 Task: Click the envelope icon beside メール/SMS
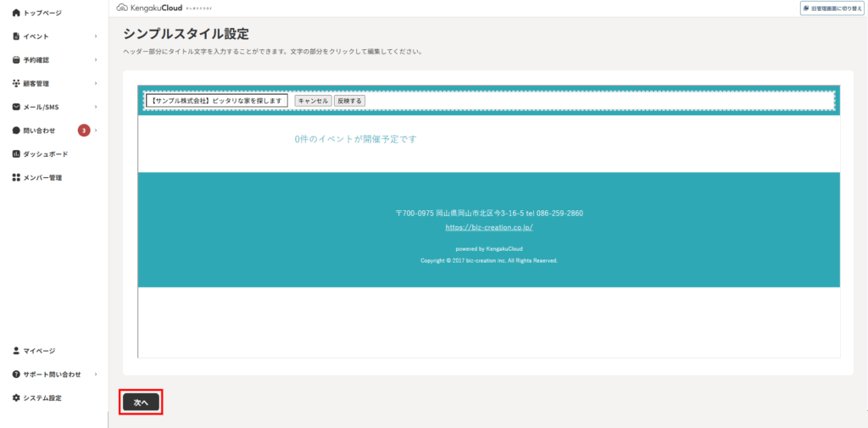16,107
